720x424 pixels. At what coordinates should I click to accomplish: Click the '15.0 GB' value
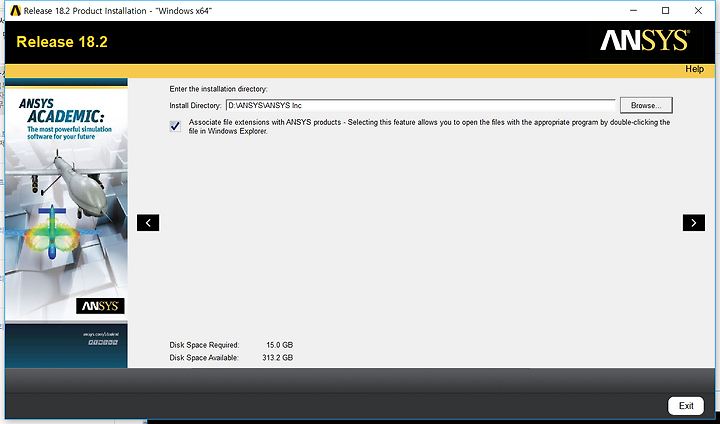tap(279, 345)
